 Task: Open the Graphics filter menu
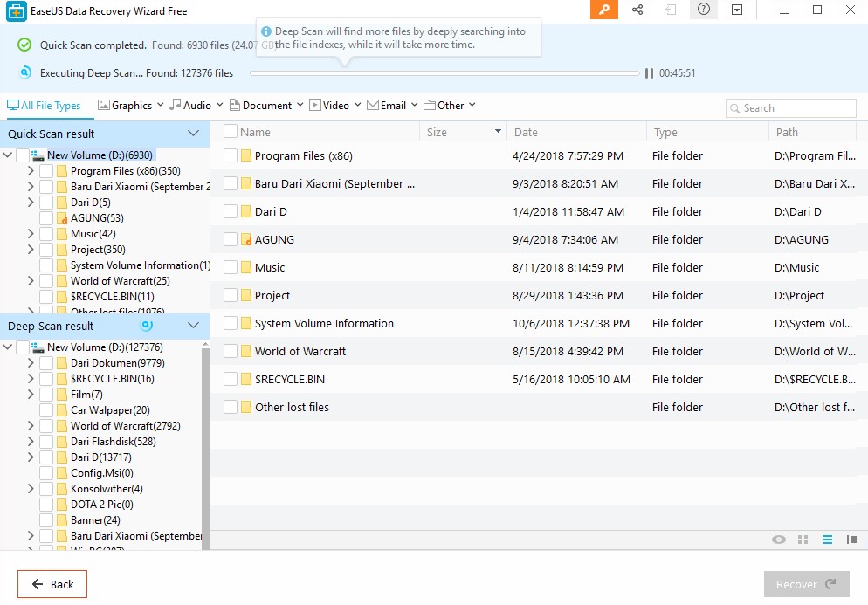pyautogui.click(x=131, y=105)
